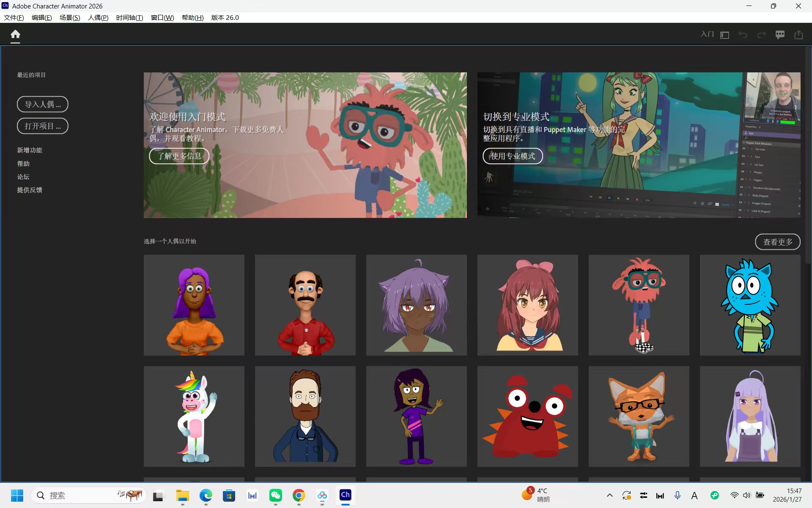Viewport: 812px width, 508px height.
Task: Click the redo arrow icon
Action: point(761,35)
